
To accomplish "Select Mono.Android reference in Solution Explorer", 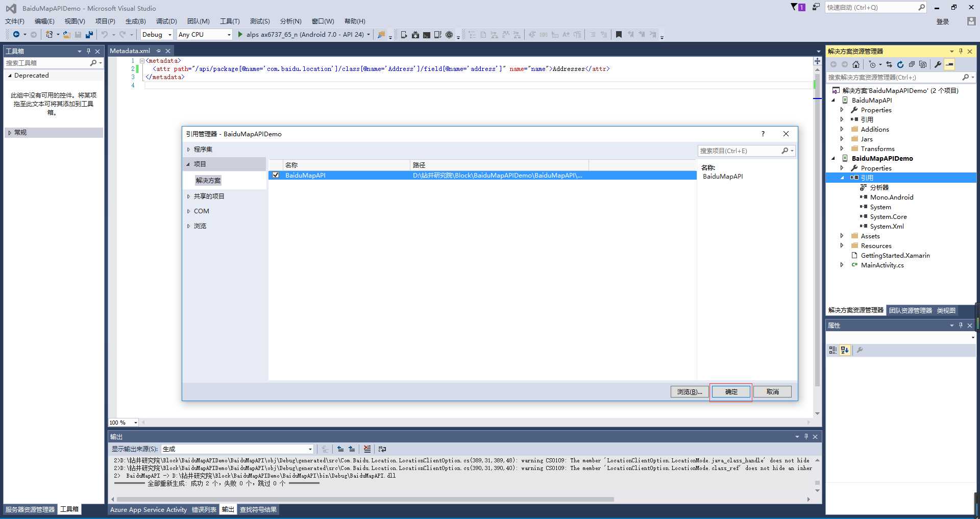I will click(x=892, y=197).
